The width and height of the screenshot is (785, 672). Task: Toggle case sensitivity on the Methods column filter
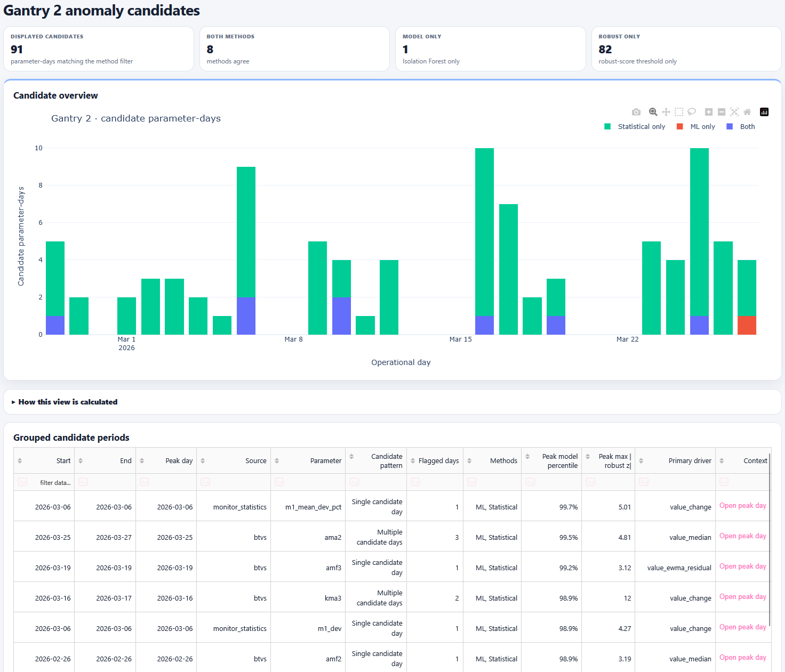(472, 482)
